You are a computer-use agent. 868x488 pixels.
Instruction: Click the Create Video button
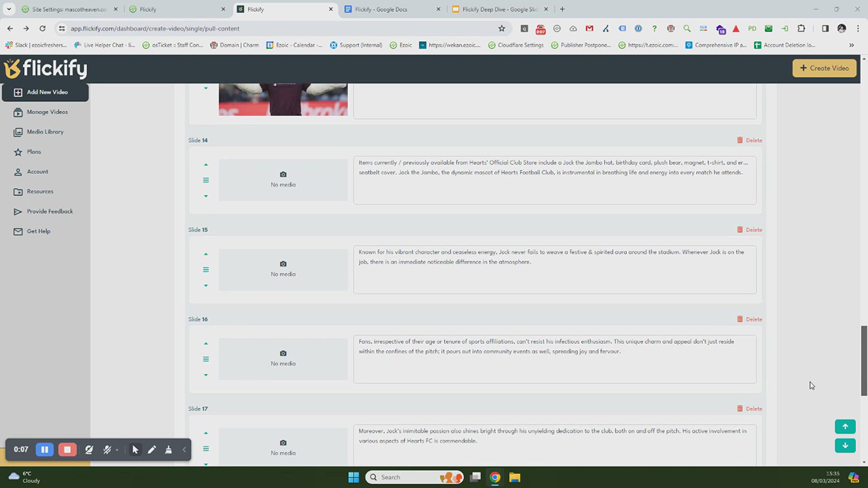[824, 68]
